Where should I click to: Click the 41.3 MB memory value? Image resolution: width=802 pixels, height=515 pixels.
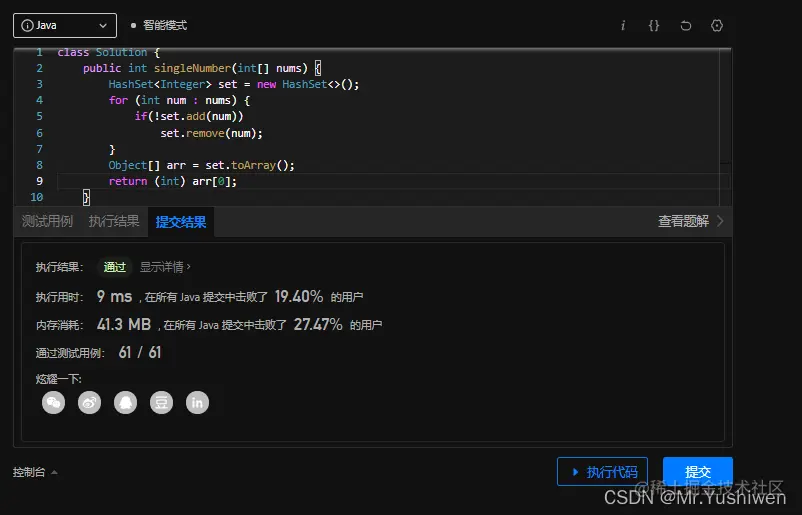point(124,325)
